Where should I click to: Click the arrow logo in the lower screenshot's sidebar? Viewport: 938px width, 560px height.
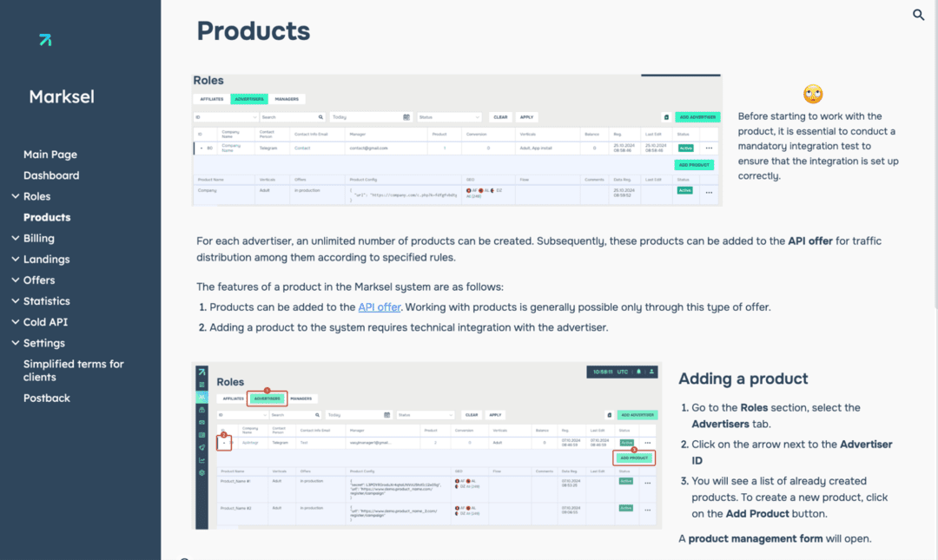tap(201, 372)
